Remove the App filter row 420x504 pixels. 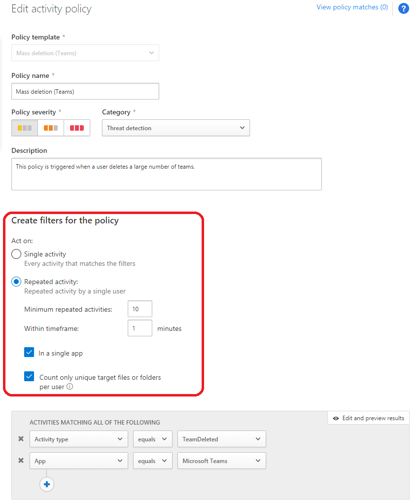[21, 461]
